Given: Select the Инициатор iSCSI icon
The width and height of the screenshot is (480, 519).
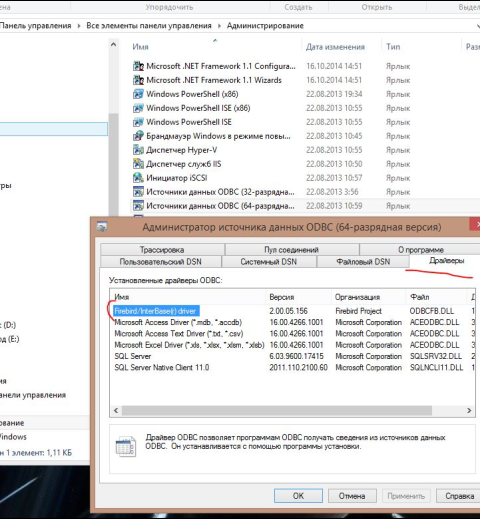Looking at the screenshot, I should click(138, 178).
